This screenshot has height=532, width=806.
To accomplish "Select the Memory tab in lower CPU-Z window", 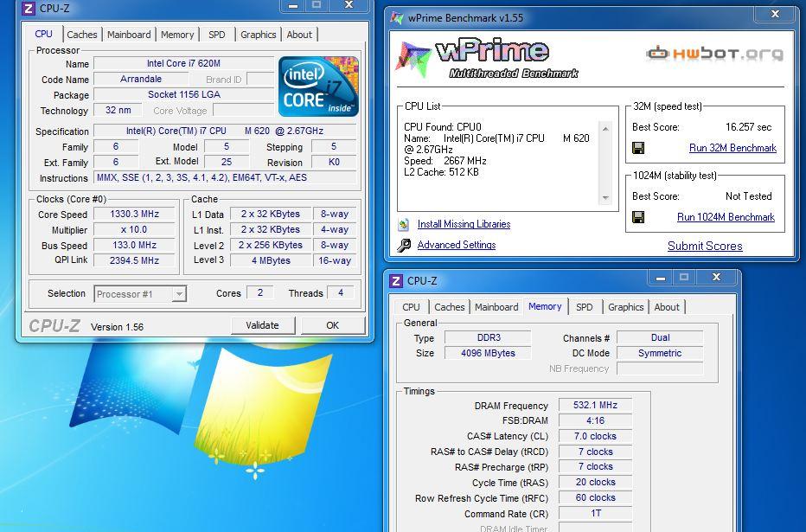I will pos(545,306).
